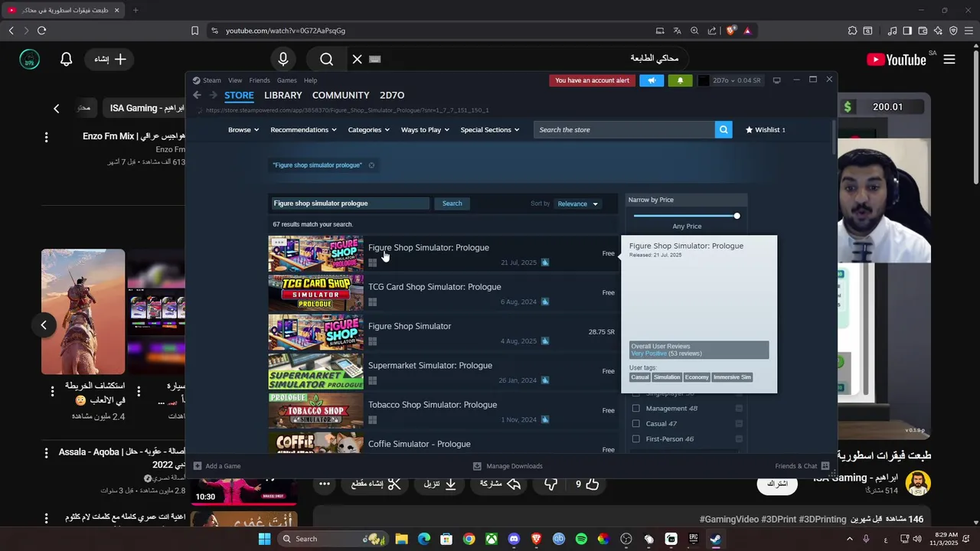Exclude the First-Person tag (minus box)
980x551 pixels.
[739, 439]
